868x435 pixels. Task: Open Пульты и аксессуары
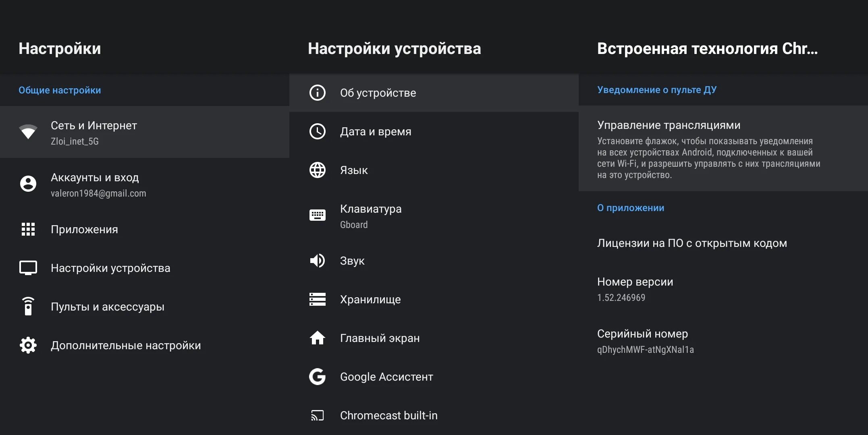(x=145, y=307)
